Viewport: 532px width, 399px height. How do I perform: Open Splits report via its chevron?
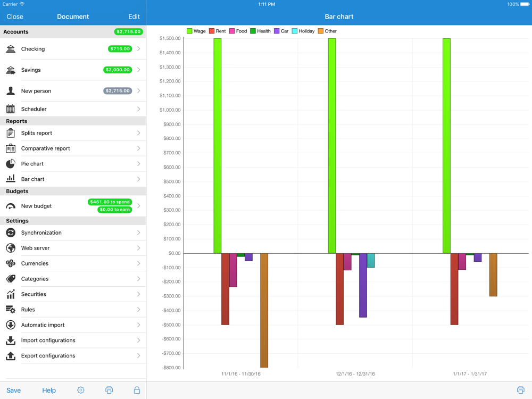[x=139, y=133]
